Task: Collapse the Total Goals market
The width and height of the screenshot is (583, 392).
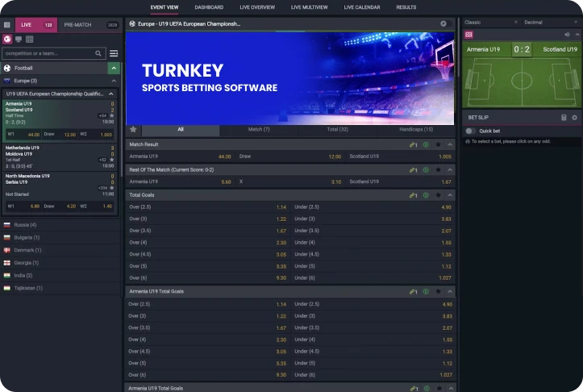Action: (x=450, y=195)
